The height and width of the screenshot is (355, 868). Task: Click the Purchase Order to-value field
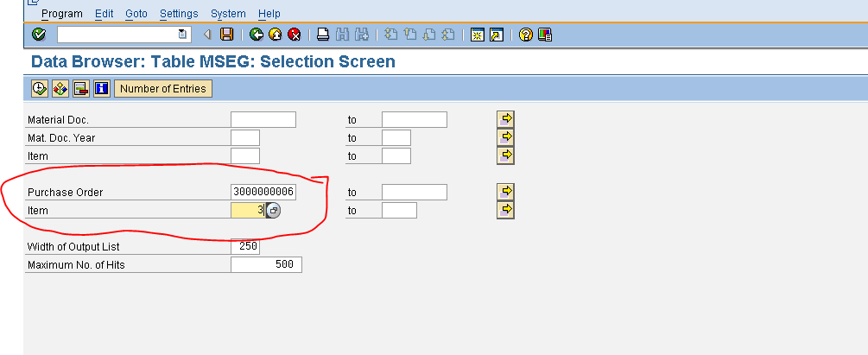415,192
